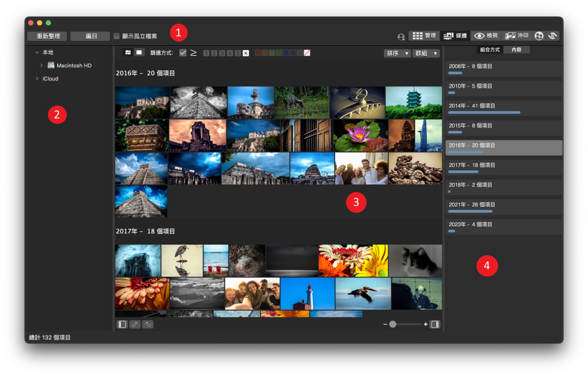Open the 檢視 viewer module
The height and width of the screenshot is (376, 588).
486,36
